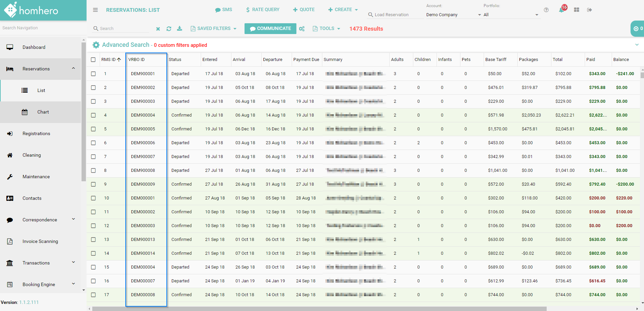Clear the search with the X icon
The image size is (644, 311).
coord(158,29)
